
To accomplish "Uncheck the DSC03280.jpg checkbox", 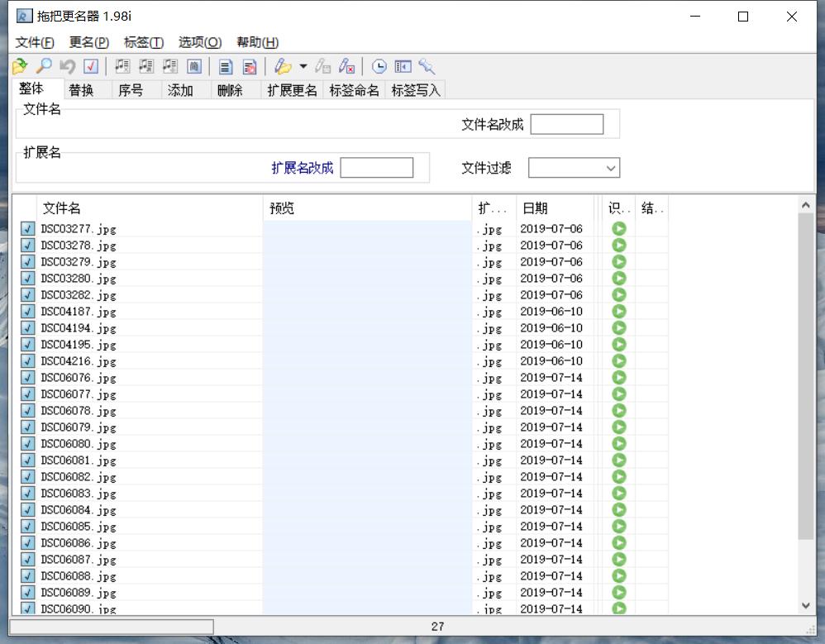I will pos(27,279).
